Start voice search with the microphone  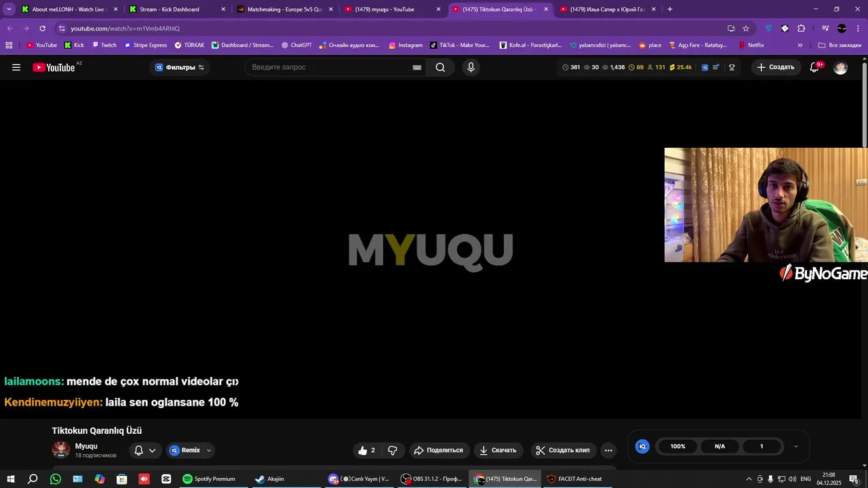(471, 67)
